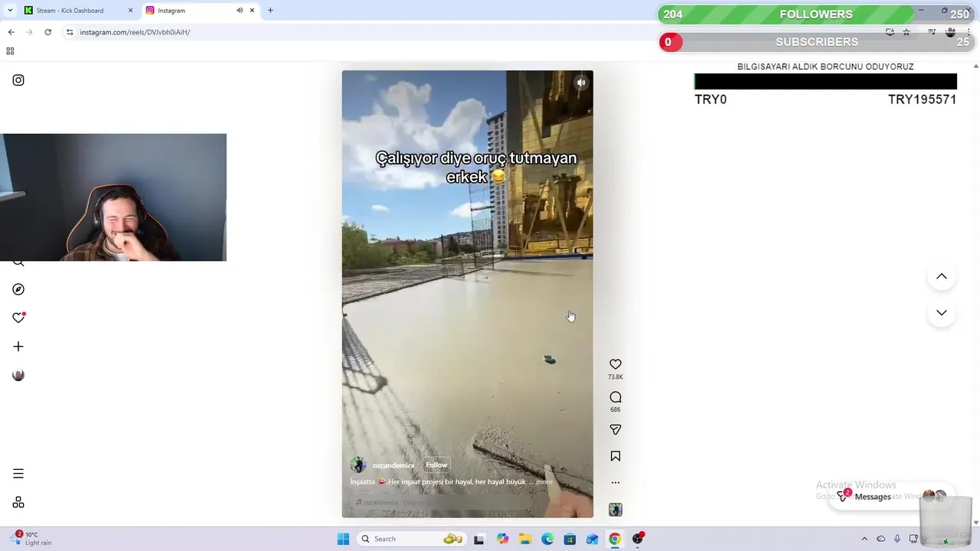Open a new browser tab
Viewport: 980px width, 551px height.
click(270, 11)
